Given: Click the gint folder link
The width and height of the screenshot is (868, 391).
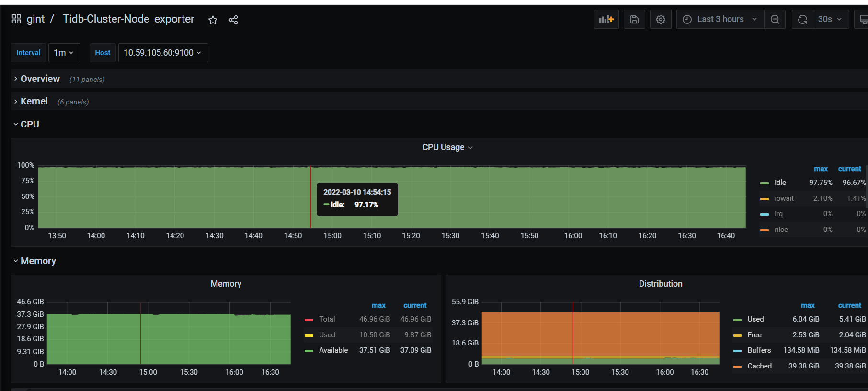Looking at the screenshot, I should (x=35, y=19).
